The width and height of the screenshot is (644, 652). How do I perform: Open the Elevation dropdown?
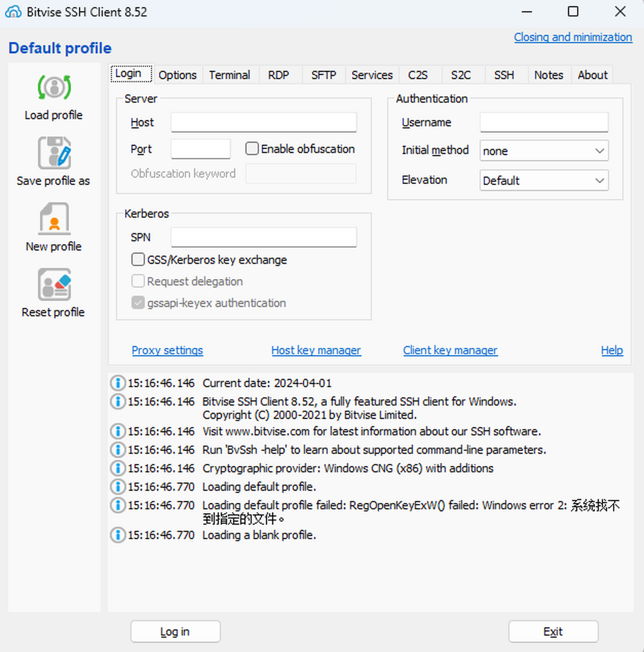click(544, 180)
